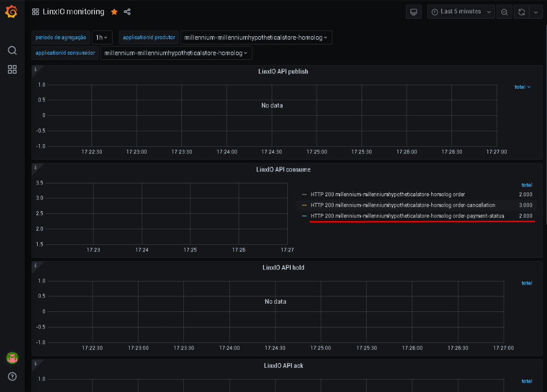The height and width of the screenshot is (392, 547).
Task: Open LinxIO API hold panel title menu
Action: (283, 268)
